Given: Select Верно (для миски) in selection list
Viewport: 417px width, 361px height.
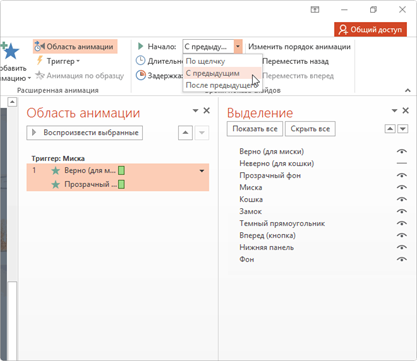Looking at the screenshot, I should 272,152.
